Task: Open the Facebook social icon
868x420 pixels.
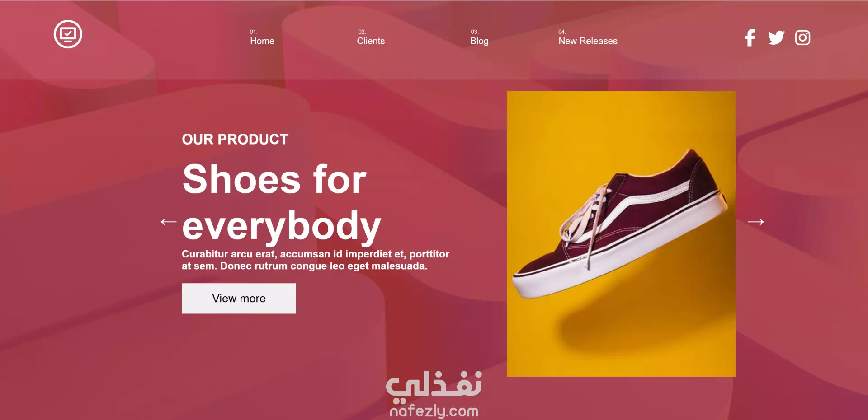Action: click(750, 37)
